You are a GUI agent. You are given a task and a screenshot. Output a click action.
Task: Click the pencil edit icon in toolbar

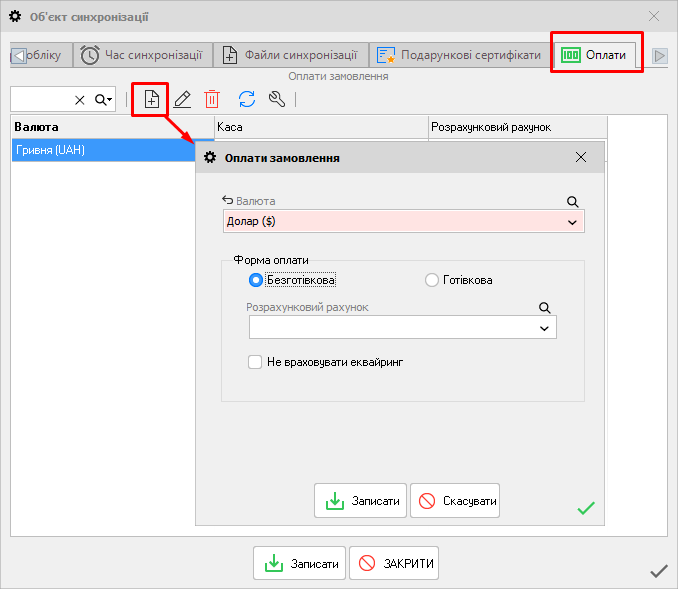182,99
